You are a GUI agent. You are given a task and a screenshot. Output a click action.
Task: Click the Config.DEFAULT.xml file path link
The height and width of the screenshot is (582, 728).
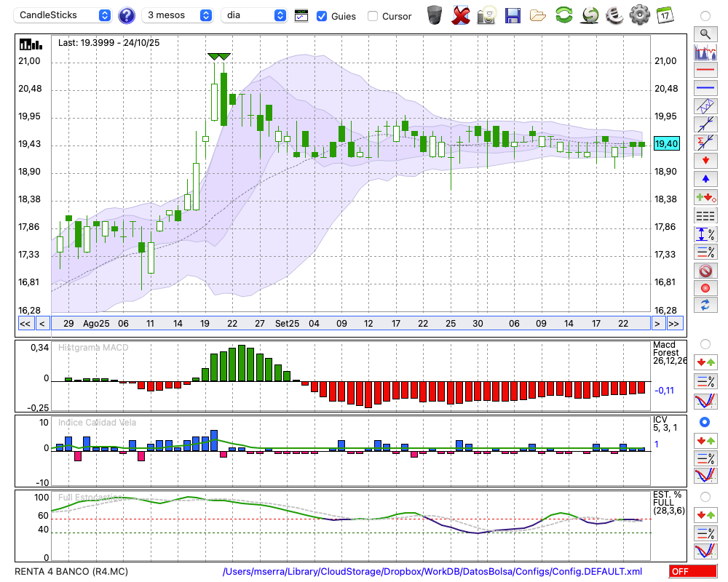pyautogui.click(x=432, y=572)
